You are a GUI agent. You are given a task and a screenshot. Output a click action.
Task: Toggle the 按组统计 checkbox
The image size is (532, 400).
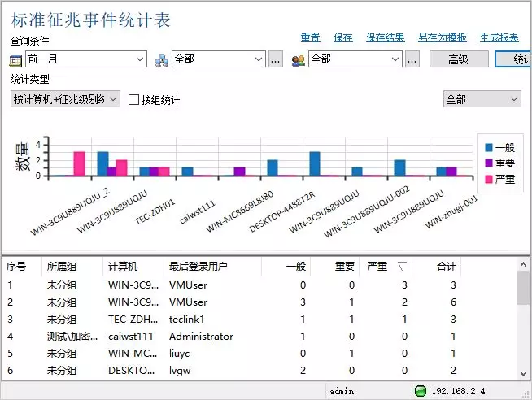click(133, 100)
